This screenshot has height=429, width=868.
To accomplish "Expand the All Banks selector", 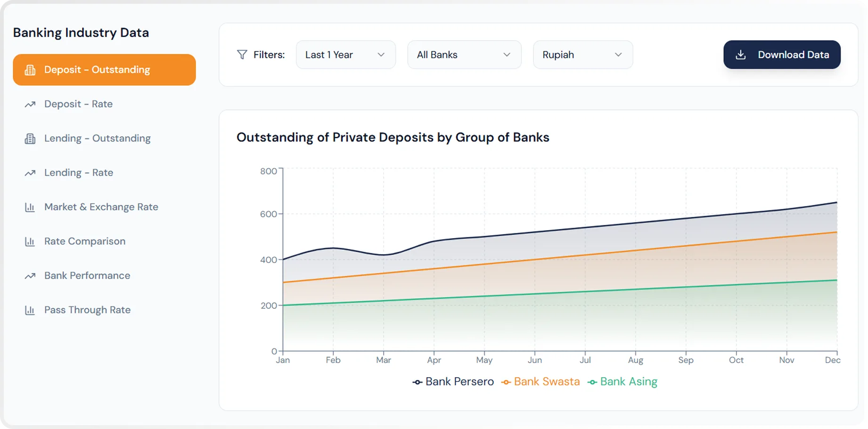I will [464, 55].
